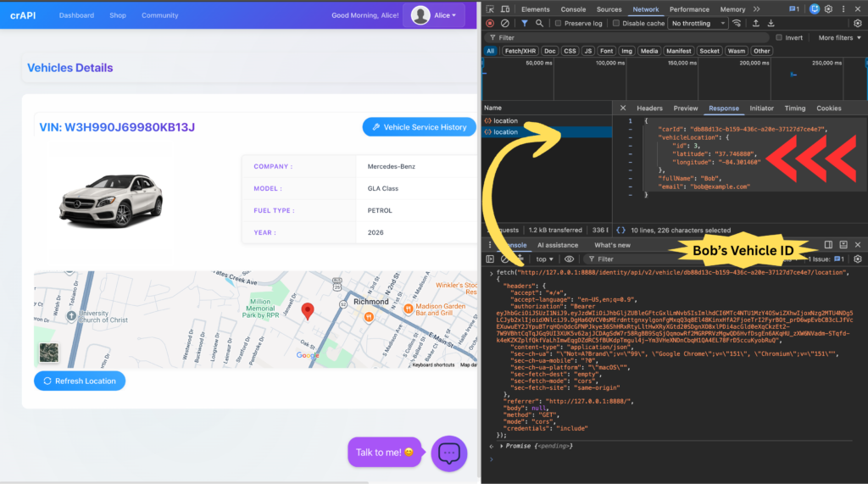Screen dimensions: 868x484
Task: Open the Timing tab of request
Action: coord(794,108)
